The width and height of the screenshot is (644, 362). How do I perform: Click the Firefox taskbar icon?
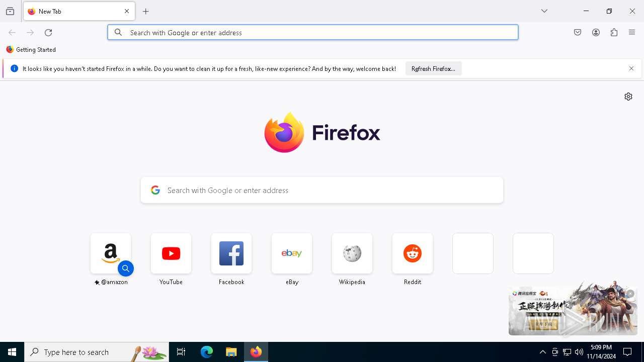256,352
